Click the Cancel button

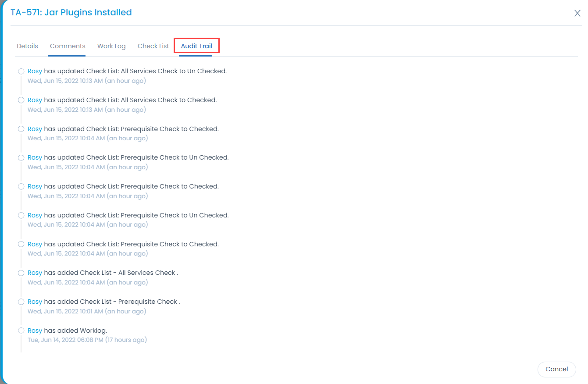(x=556, y=369)
